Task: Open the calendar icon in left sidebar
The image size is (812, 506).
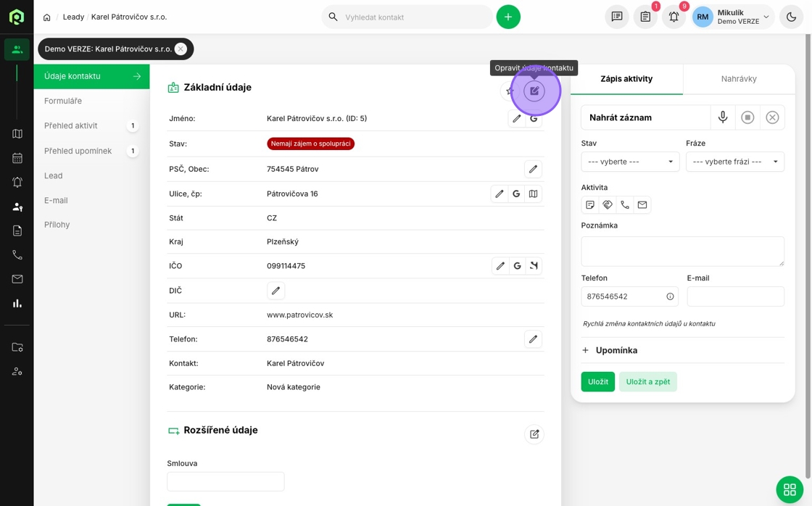Action: [x=17, y=158]
